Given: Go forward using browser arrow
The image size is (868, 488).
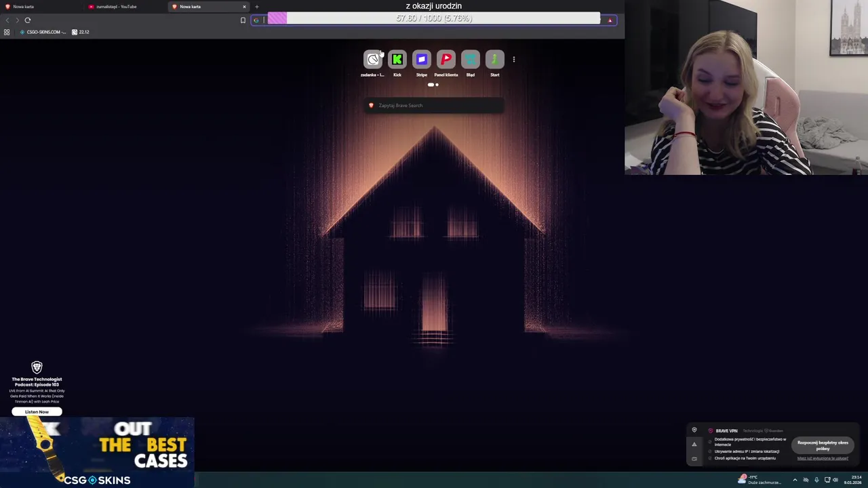Looking at the screenshot, I should (x=18, y=20).
